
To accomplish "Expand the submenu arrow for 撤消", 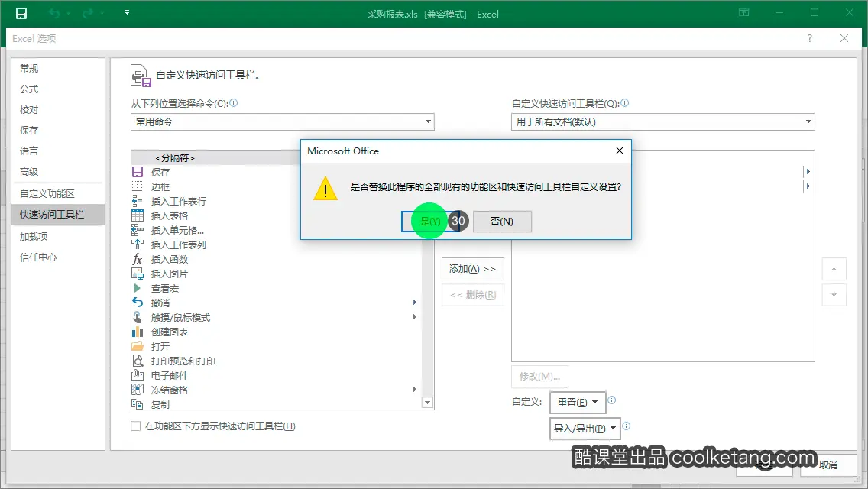I will pyautogui.click(x=415, y=303).
